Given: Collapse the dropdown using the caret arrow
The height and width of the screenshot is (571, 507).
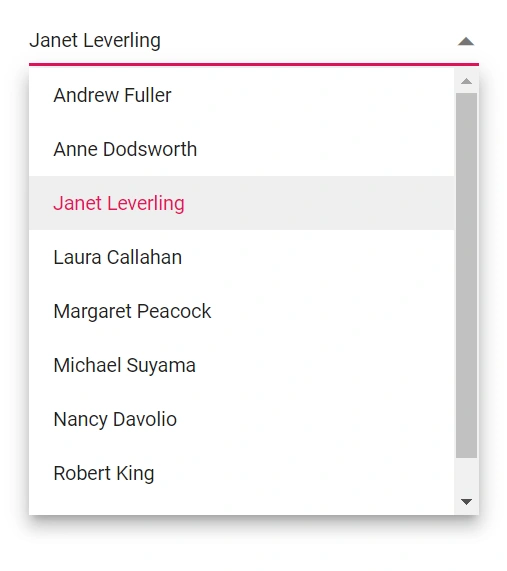Looking at the screenshot, I should [x=466, y=42].
